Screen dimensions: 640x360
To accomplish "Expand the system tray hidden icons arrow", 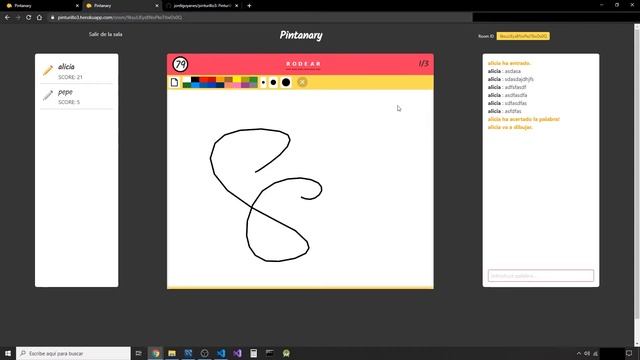I will coord(578,353).
